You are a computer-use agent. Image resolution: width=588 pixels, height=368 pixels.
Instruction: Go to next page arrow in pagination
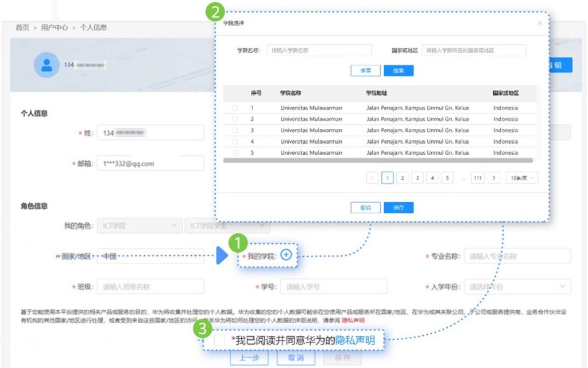click(x=493, y=178)
